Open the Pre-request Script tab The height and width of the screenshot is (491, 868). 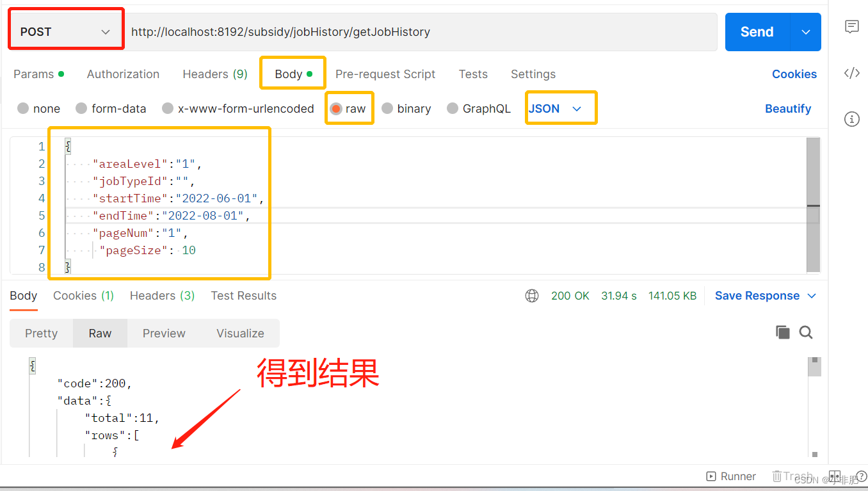pyautogui.click(x=385, y=74)
